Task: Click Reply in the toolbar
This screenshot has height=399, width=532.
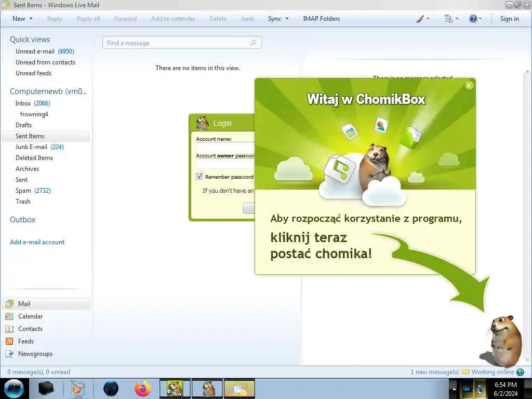Action: point(55,19)
